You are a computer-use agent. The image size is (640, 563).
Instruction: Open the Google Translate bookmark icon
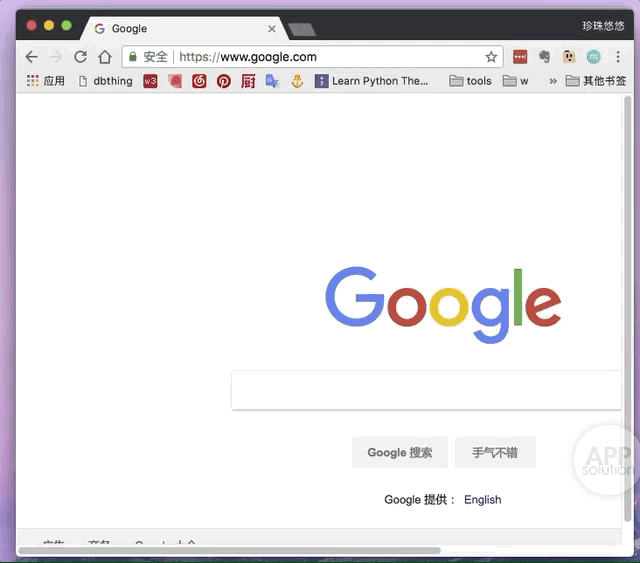[x=272, y=81]
